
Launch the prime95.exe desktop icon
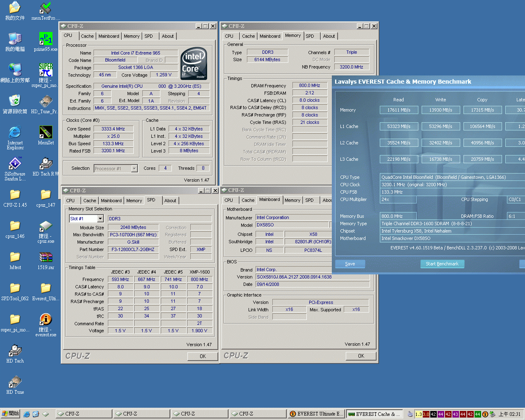46,42
